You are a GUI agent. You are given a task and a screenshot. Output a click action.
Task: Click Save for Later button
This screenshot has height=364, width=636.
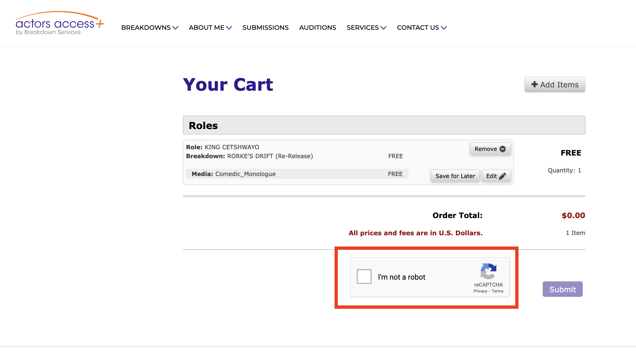(455, 176)
